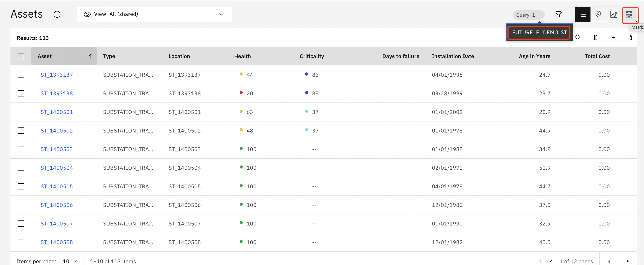The height and width of the screenshot is (265, 644).
Task: Sort by Installation Date header
Action: coord(453,56)
